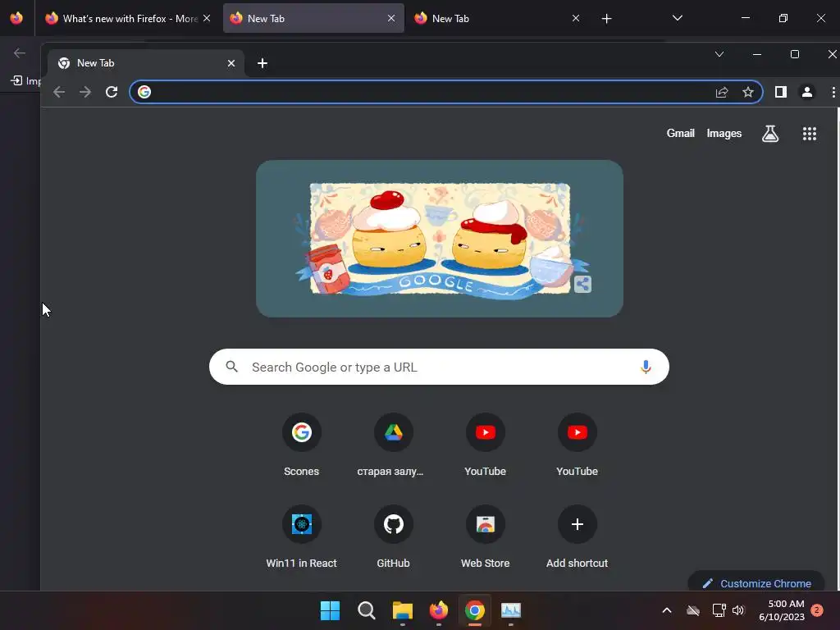Open the notification count badge
This screenshot has height=630, width=840.
817,610
